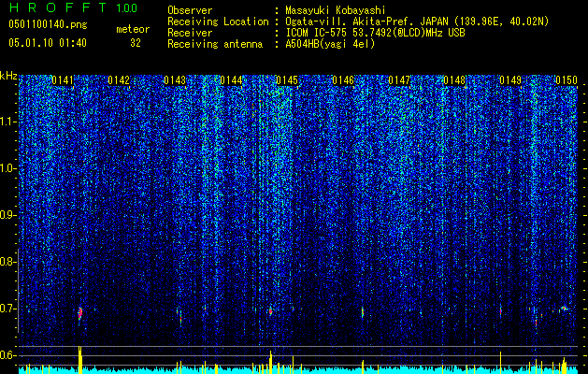Click the yellow power spike below 0149
The image size is (588, 374).
(501, 363)
